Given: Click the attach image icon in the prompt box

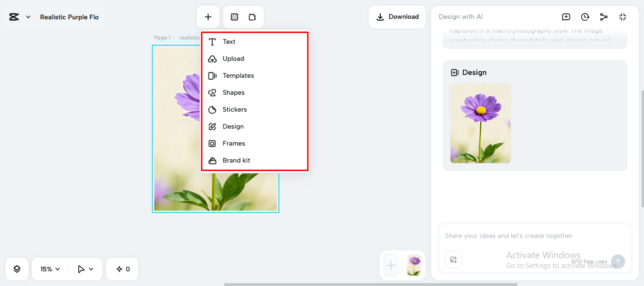Looking at the screenshot, I should [453, 260].
